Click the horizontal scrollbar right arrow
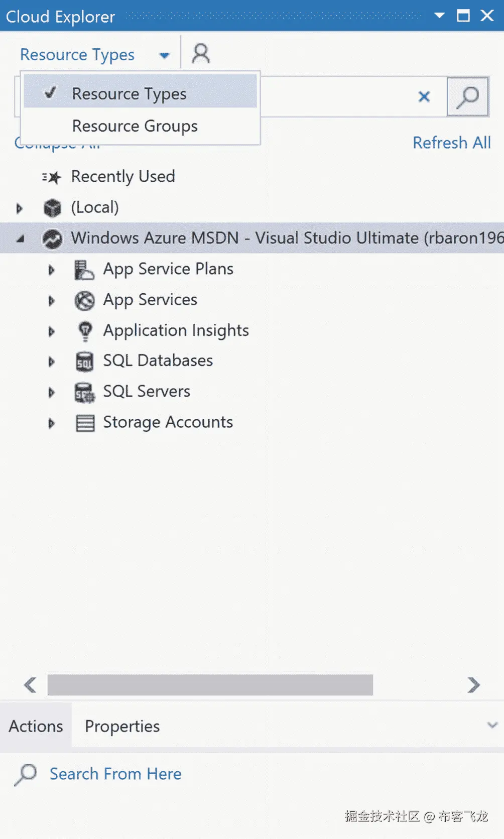 (473, 685)
